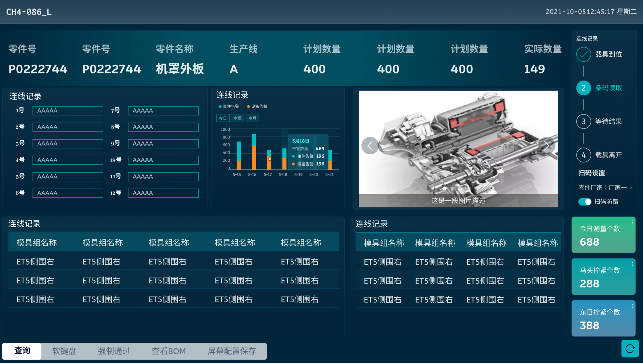This screenshot has width=643, height=364.
Task: Toggle 设备告警 legend series
Action: point(257,107)
